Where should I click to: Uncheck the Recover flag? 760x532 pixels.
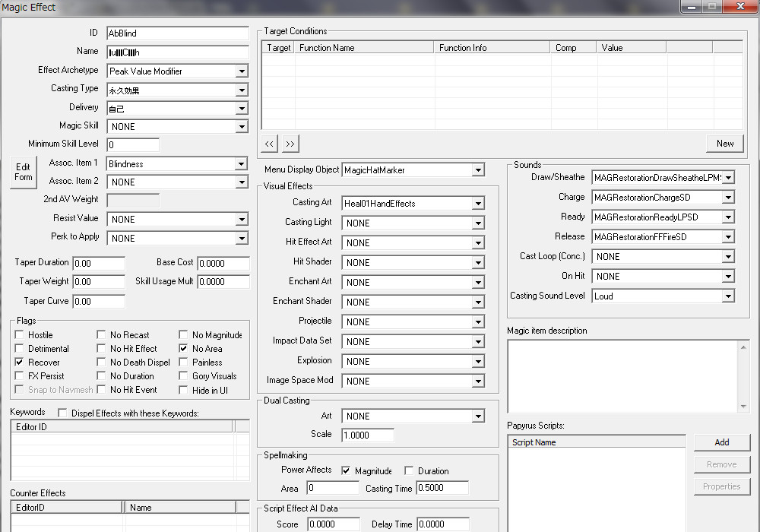click(20, 362)
